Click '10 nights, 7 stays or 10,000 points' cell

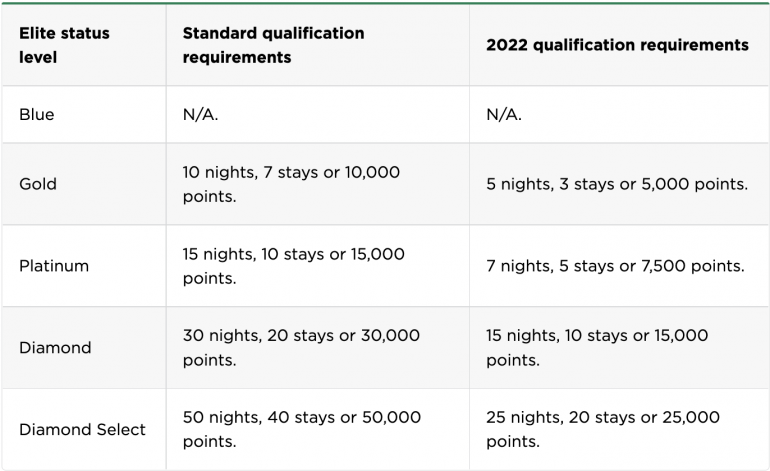291,184
